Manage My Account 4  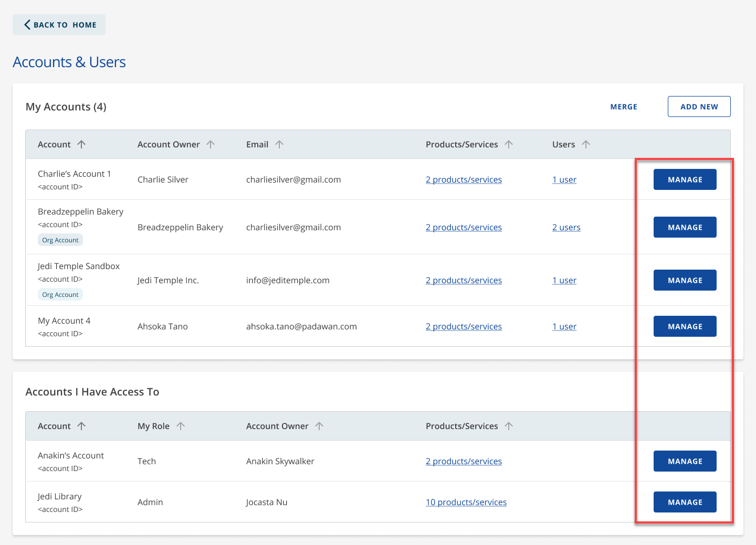click(x=685, y=326)
